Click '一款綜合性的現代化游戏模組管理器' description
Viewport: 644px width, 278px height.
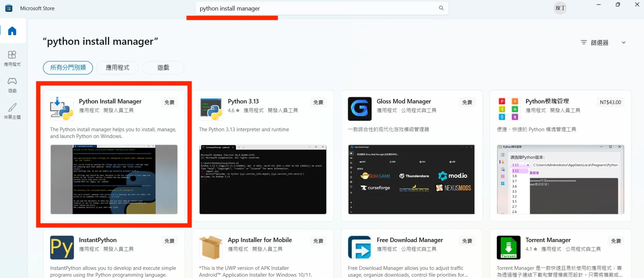388,130
